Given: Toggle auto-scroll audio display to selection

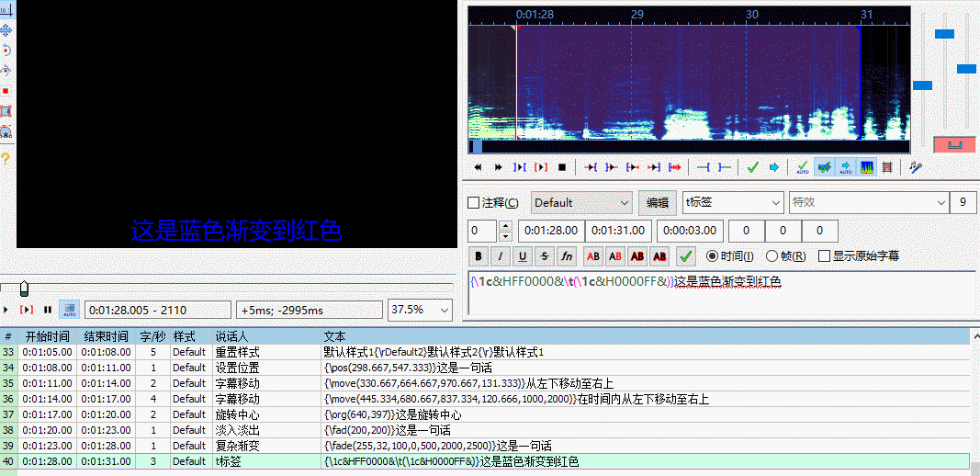Looking at the screenshot, I should 846,167.
